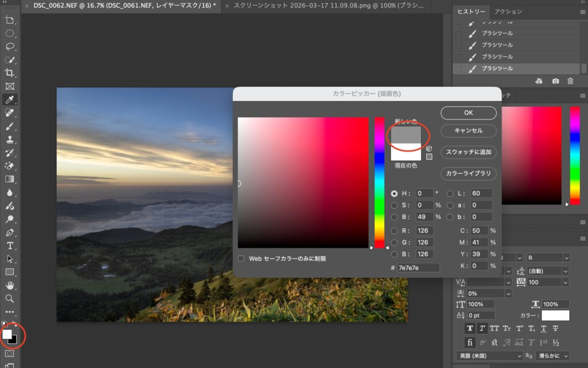The image size is (588, 368).
Task: Select the Zoom magnifier tool
Action: click(10, 299)
